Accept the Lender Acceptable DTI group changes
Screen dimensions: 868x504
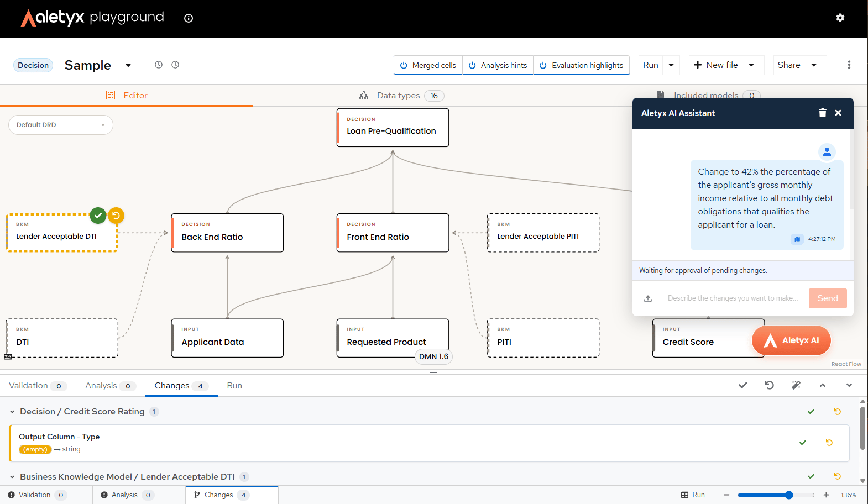pos(811,476)
